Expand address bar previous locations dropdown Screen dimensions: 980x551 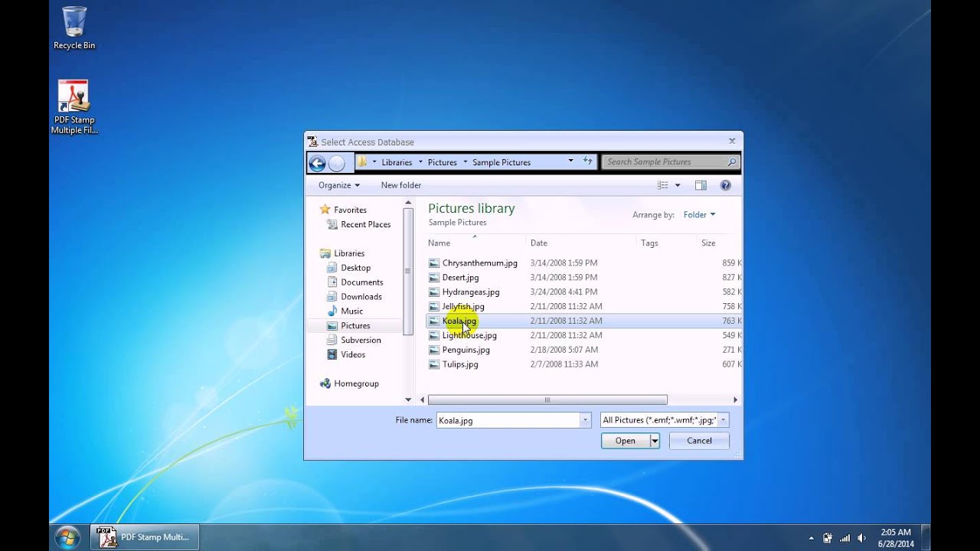[570, 161]
